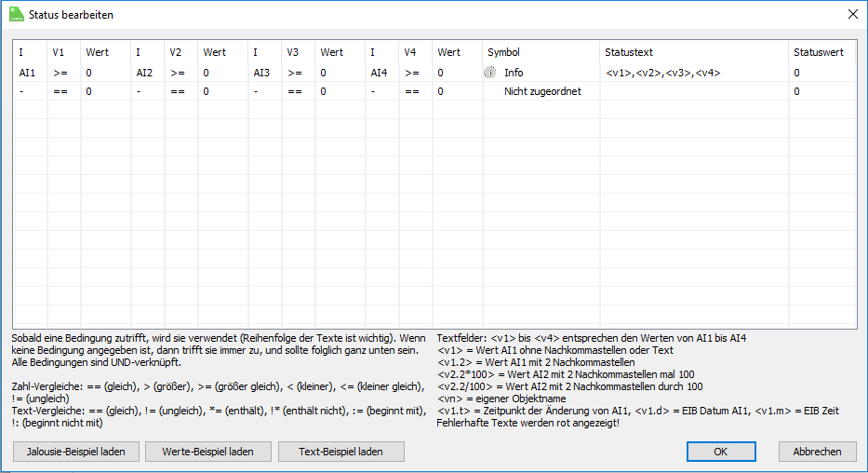Select the == operator in second row V3 column
This screenshot has width=868, height=473.
pos(299,91)
